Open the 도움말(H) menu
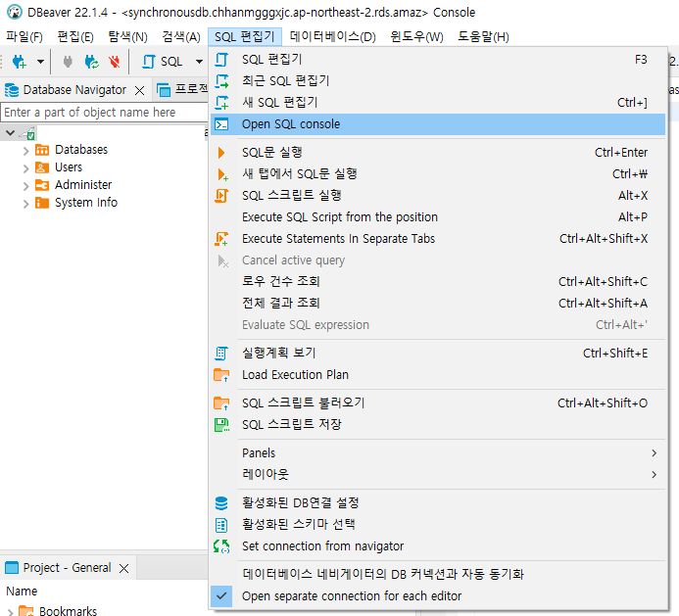 tap(483, 37)
